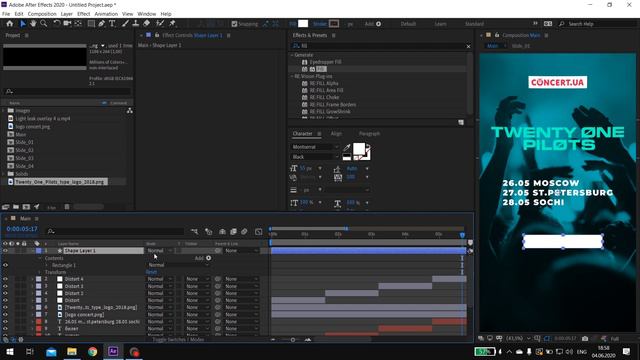Click the Character panel white fill color swatch

point(359,149)
